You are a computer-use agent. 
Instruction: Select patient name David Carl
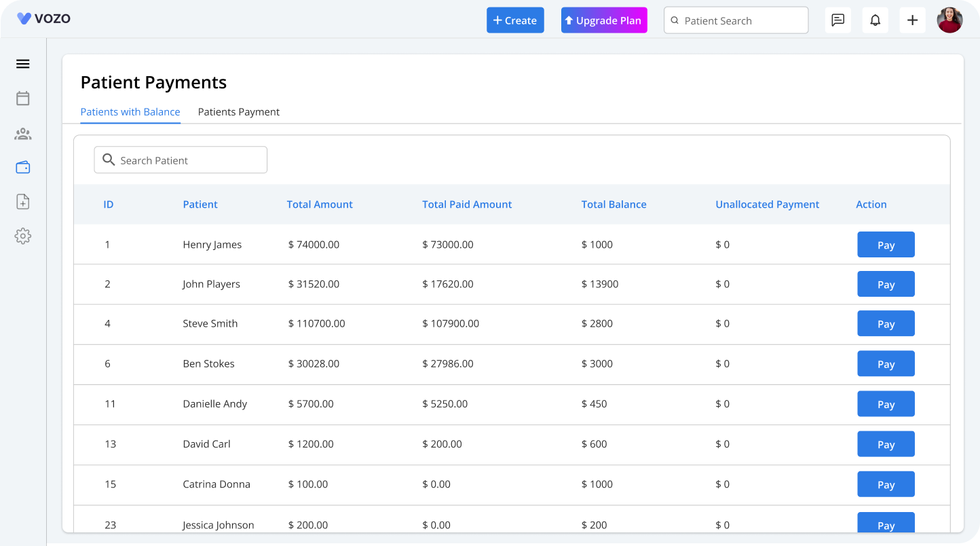point(207,443)
